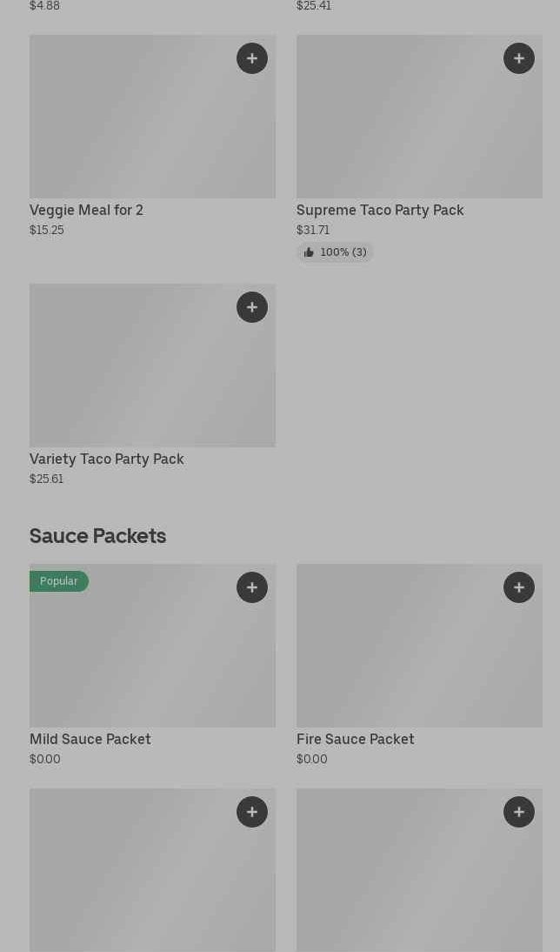This screenshot has width=560, height=952.
Task: Click plus icon below Mild Sauce Packet
Action: pyautogui.click(x=252, y=812)
